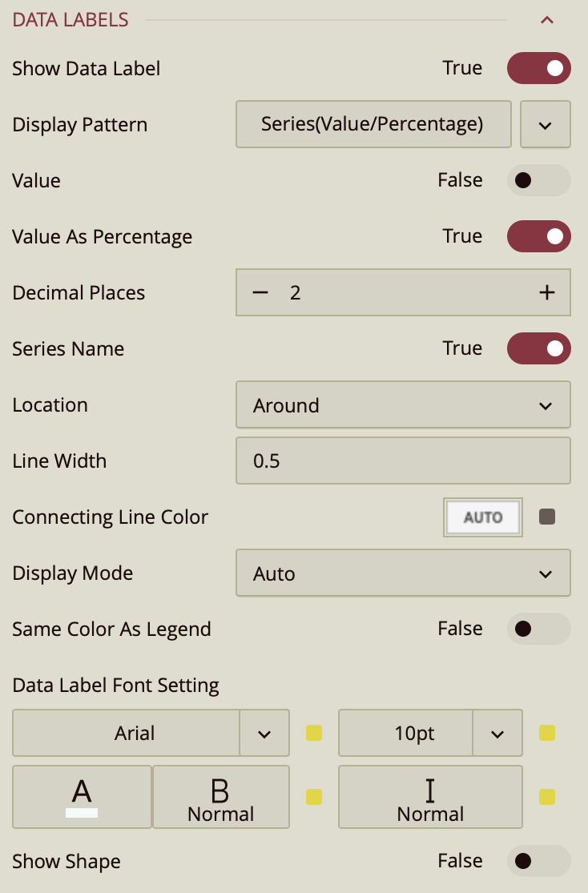
Task: Click the Italic I Normal icon
Action: [430, 797]
